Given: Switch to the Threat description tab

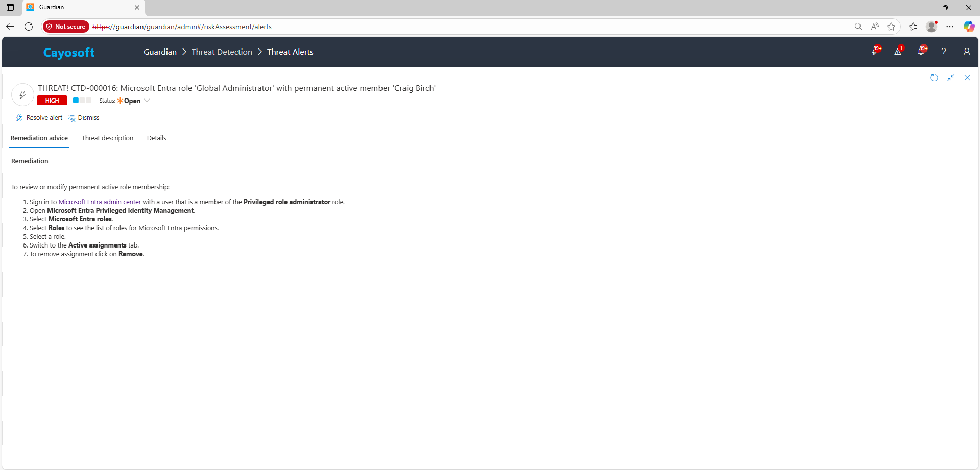Looking at the screenshot, I should 107,138.
